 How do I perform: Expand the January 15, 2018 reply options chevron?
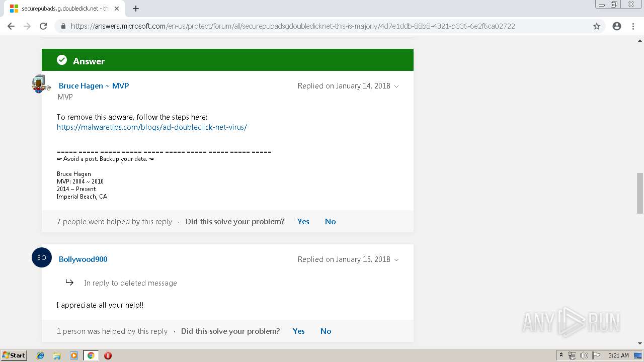[396, 260]
